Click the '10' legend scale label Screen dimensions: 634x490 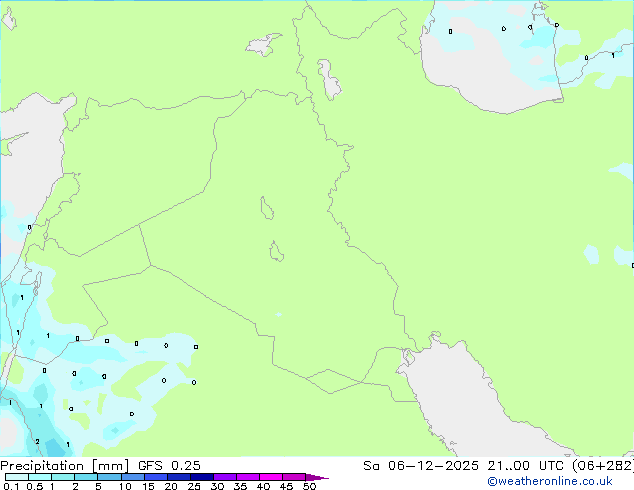pos(125,486)
